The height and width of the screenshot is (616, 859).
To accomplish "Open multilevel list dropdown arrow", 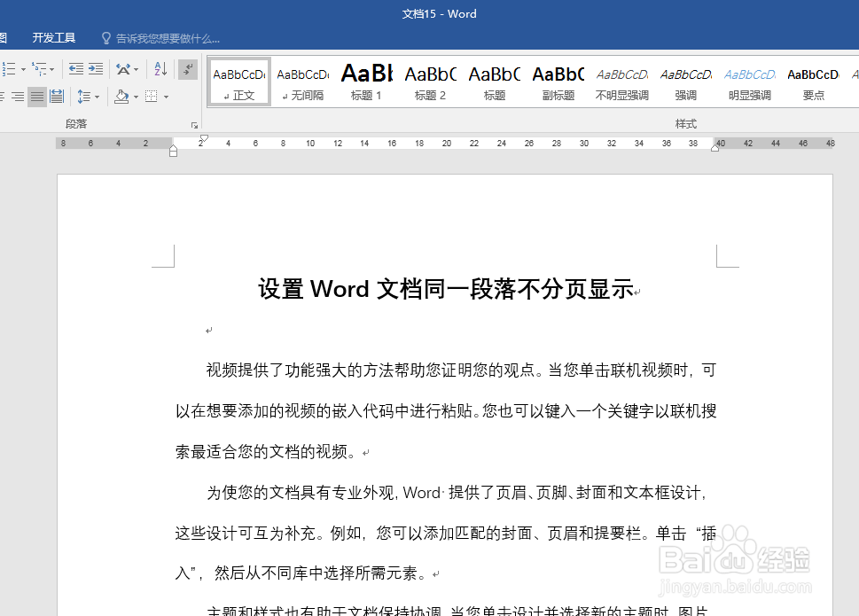I will pos(52,69).
